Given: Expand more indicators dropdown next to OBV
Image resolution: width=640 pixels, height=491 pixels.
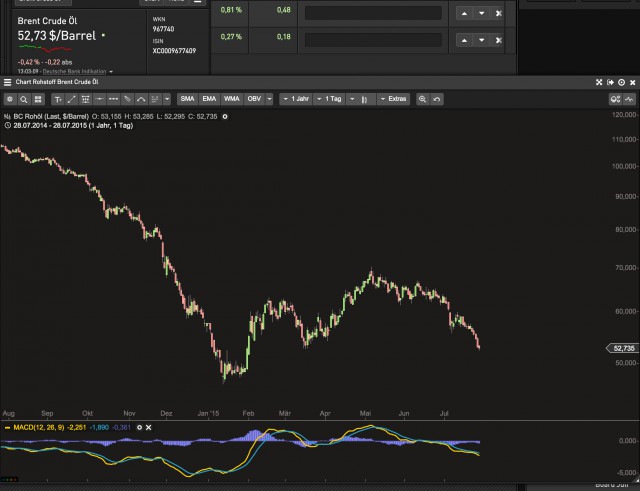Looking at the screenshot, I should pyautogui.click(x=269, y=99).
